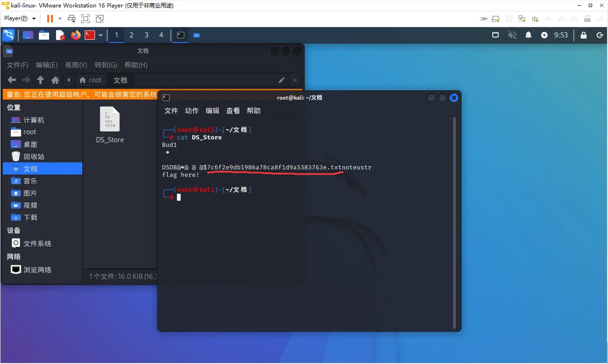Go to home folder in file manager
The height and width of the screenshot is (364, 608).
[55, 80]
